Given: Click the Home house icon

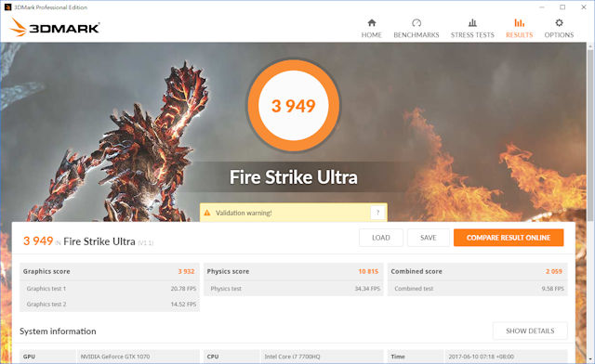Looking at the screenshot, I should point(372,22).
